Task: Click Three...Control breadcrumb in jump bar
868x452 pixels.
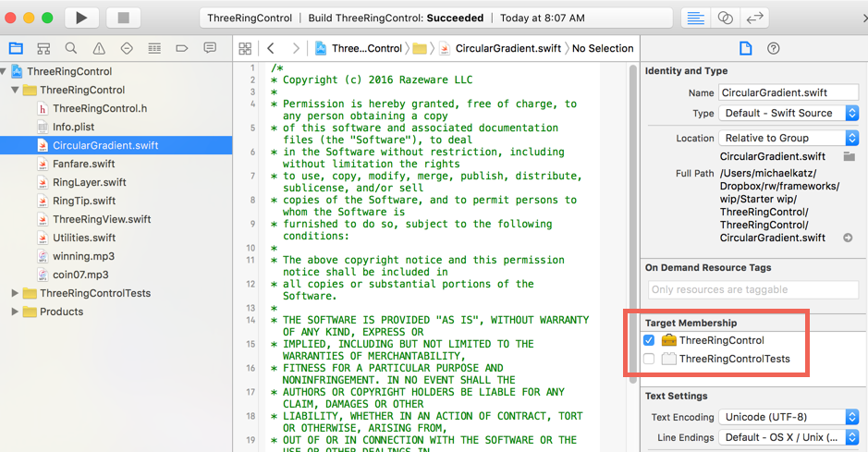Action: 358,49
